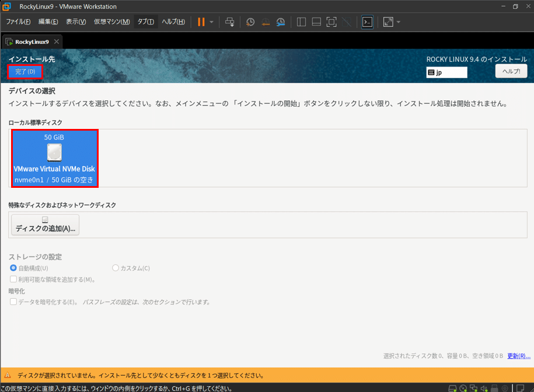Open the snapshot manager wrench-clock icon
534x392 pixels.
(281, 22)
